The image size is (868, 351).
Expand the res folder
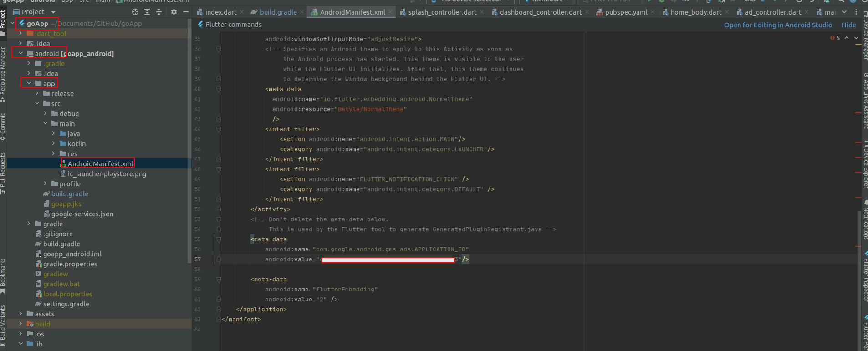pyautogui.click(x=54, y=154)
